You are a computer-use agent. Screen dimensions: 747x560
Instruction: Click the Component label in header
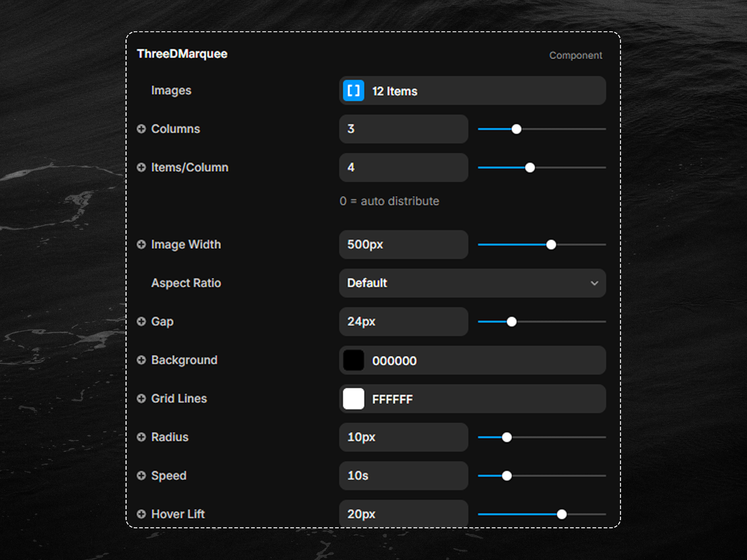[x=575, y=55]
